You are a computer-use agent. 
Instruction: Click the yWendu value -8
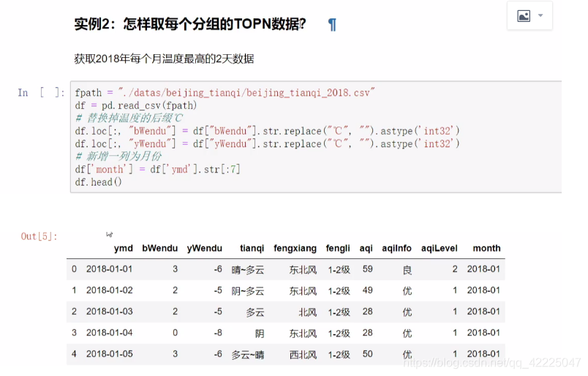tap(218, 333)
